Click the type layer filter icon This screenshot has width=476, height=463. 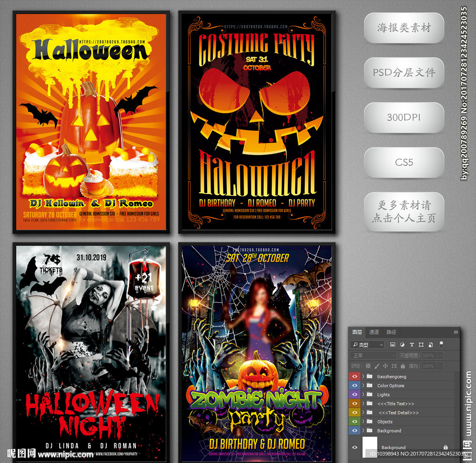point(412,345)
